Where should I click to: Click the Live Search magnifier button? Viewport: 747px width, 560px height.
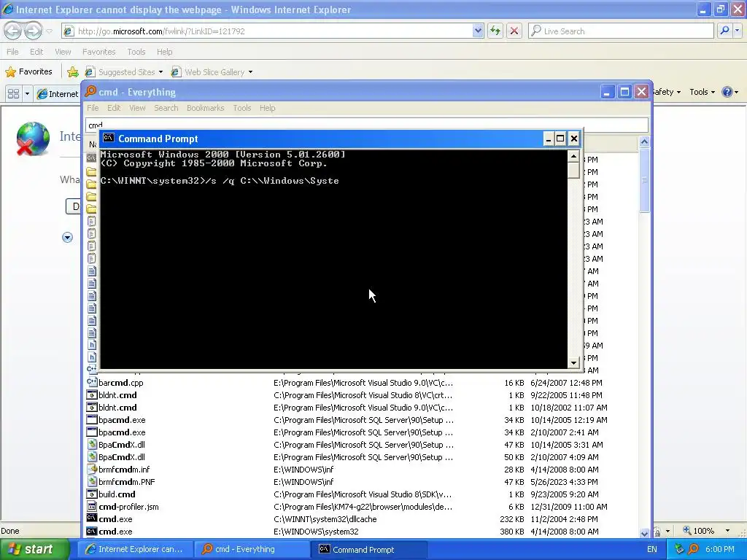click(x=724, y=31)
